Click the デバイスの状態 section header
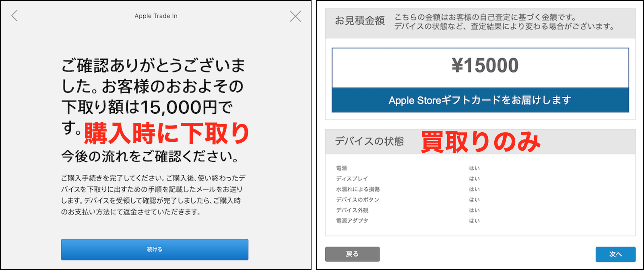This screenshot has width=644, height=270. (369, 141)
